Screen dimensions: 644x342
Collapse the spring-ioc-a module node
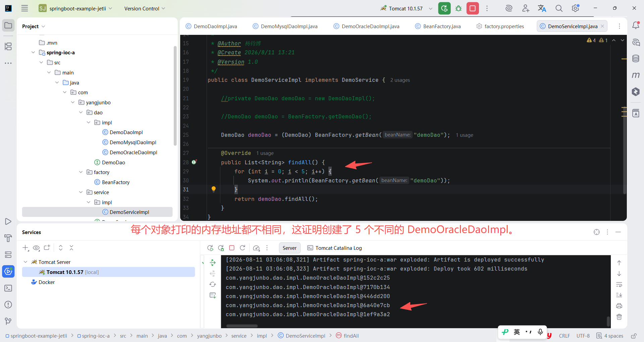(33, 53)
